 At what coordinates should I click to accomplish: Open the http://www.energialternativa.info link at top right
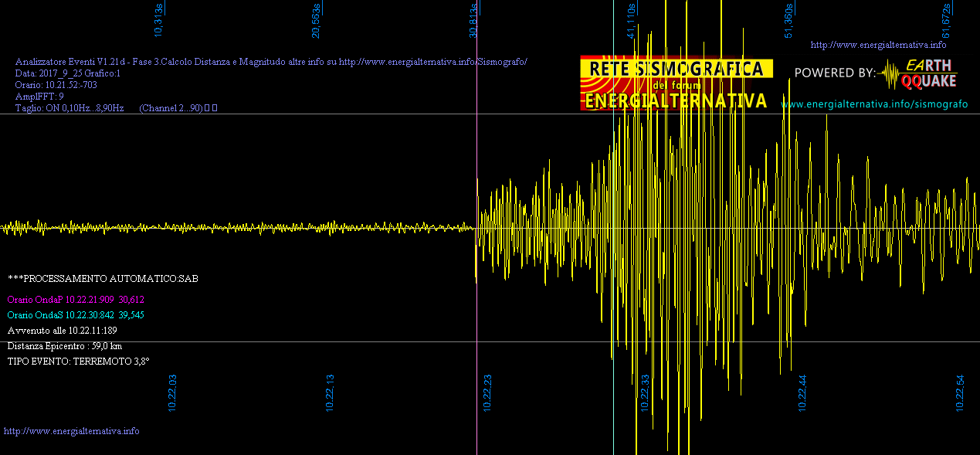click(x=878, y=45)
